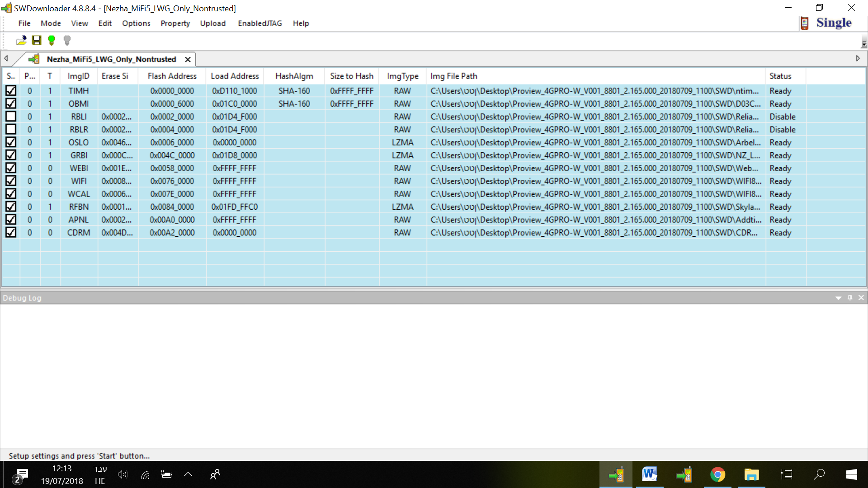Open the View menu
Screen dimensions: 868x488
click(x=80, y=23)
